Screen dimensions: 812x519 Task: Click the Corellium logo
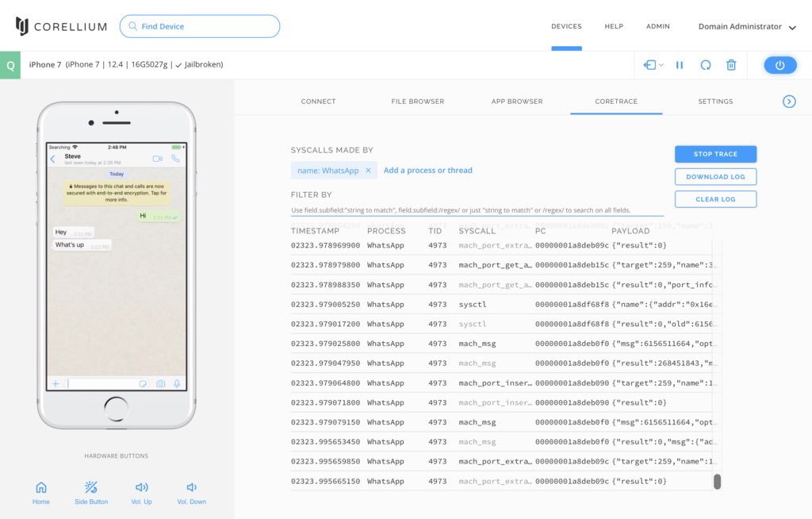point(61,26)
